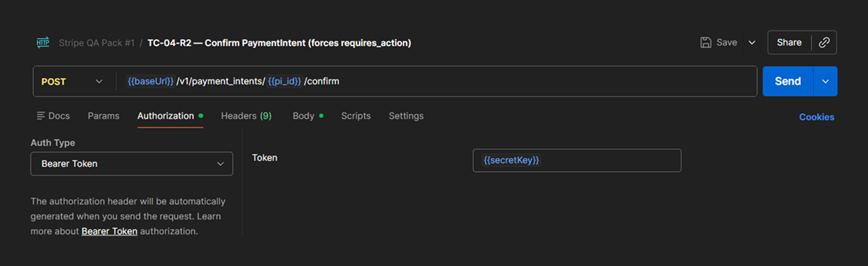Click the HTTP request type icon
868x266 pixels.
click(42, 42)
